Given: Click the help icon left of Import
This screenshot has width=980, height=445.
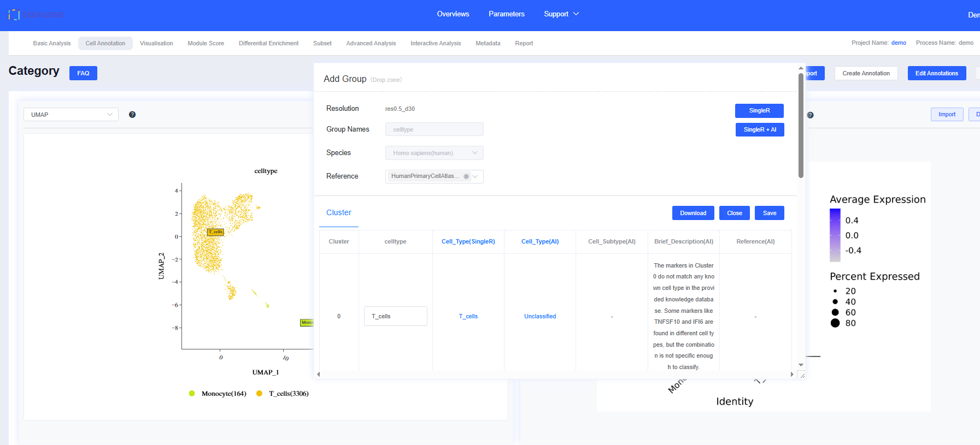Looking at the screenshot, I should coord(810,115).
